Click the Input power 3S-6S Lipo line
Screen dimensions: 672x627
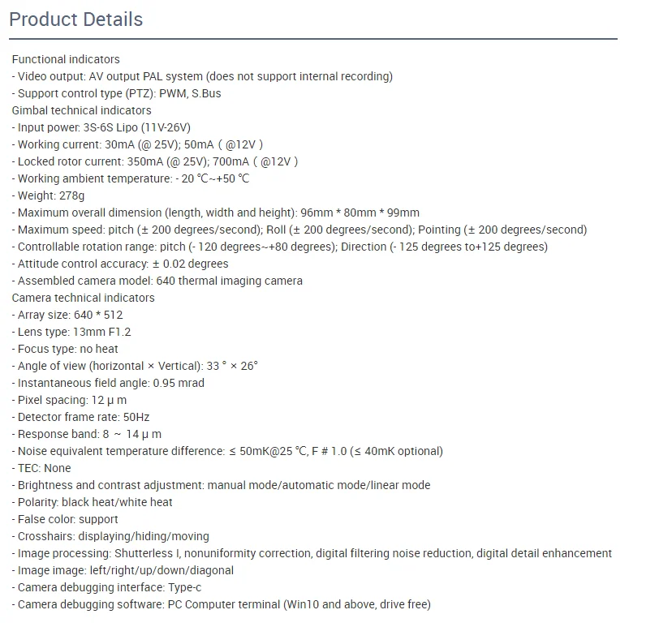pyautogui.click(x=101, y=127)
